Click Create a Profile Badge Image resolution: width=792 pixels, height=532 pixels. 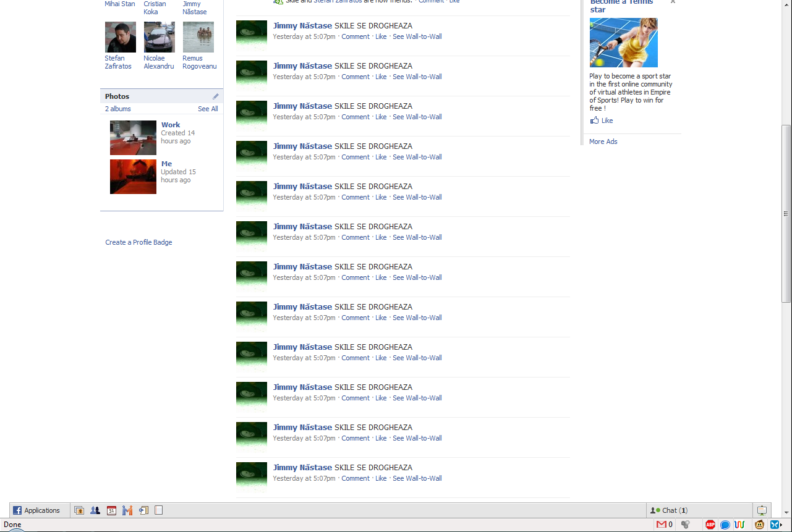pos(139,242)
